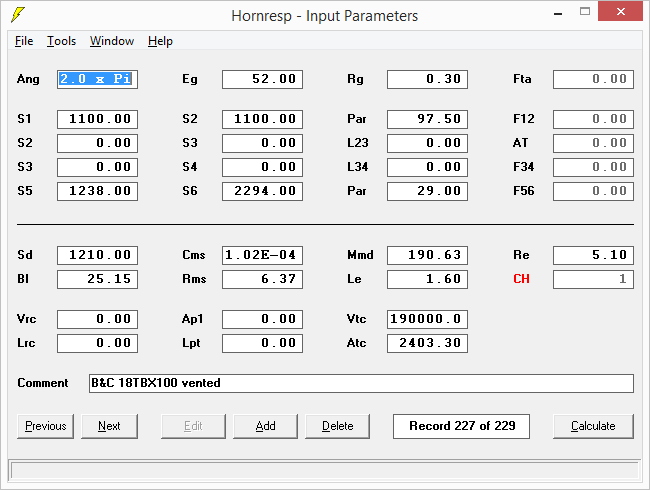Click the Par field with 29.00
The height and width of the screenshot is (490, 650).
427,192
